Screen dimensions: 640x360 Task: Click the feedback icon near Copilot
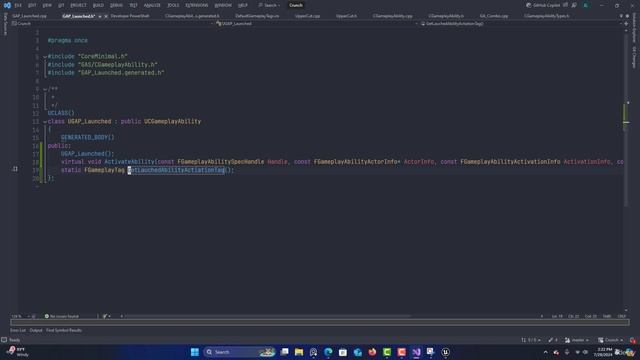[x=574, y=5]
